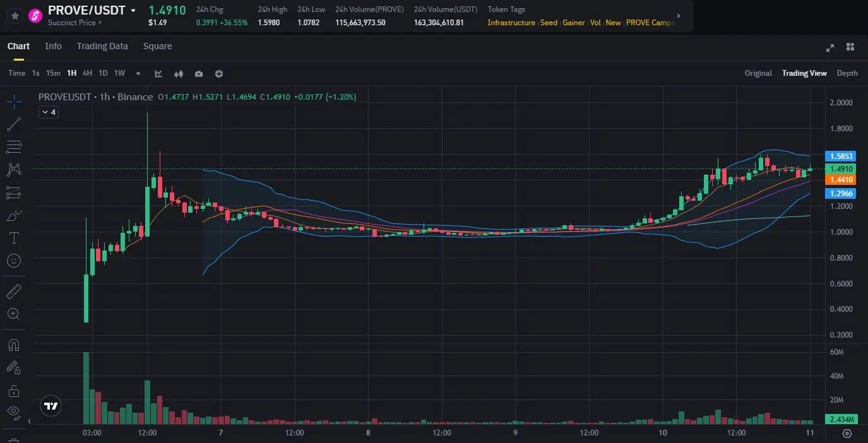Switch to the Square tab
Viewport: 868px width, 443px height.
tap(157, 46)
